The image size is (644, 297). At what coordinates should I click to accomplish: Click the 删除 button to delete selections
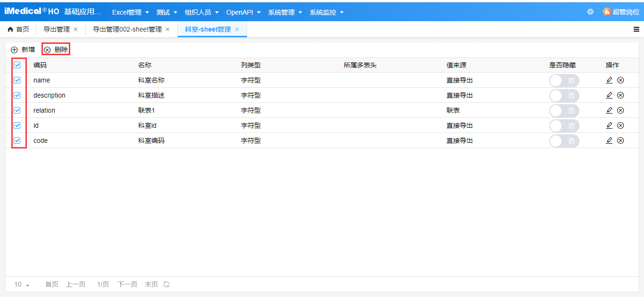[56, 49]
